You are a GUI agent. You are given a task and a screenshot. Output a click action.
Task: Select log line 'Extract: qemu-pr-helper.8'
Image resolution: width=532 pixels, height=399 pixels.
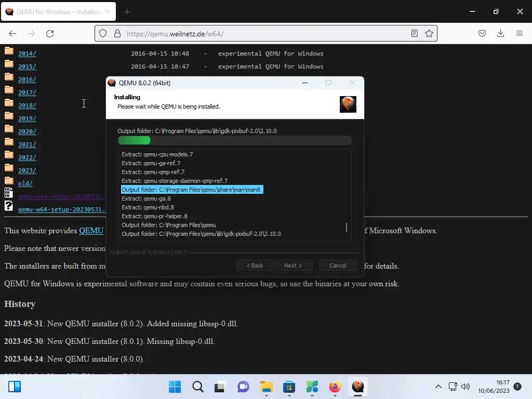(x=154, y=216)
